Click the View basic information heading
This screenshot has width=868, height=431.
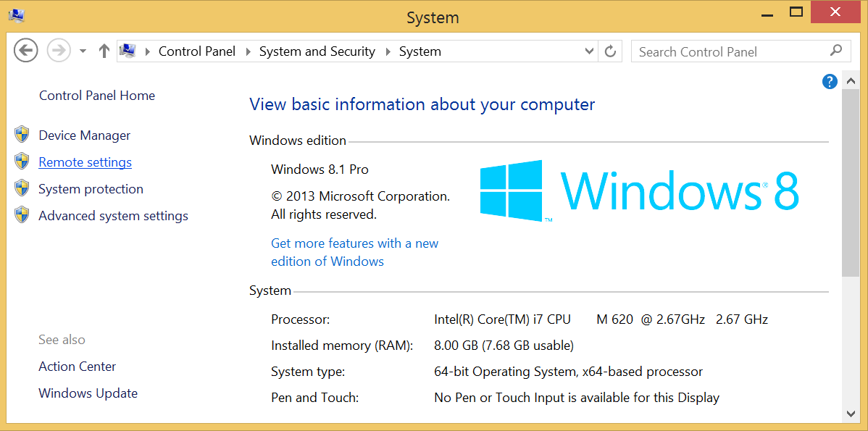coord(422,104)
